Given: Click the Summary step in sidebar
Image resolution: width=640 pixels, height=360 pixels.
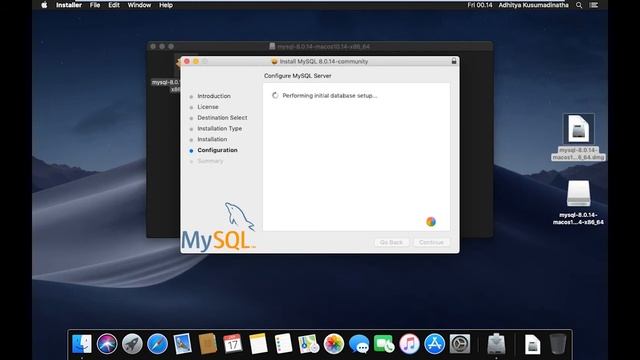Looking at the screenshot, I should [210, 161].
